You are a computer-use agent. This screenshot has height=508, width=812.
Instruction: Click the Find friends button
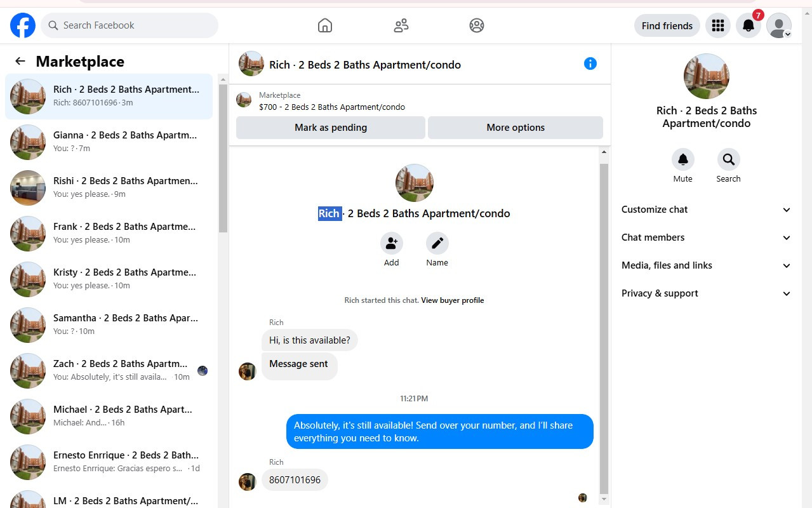pos(667,25)
